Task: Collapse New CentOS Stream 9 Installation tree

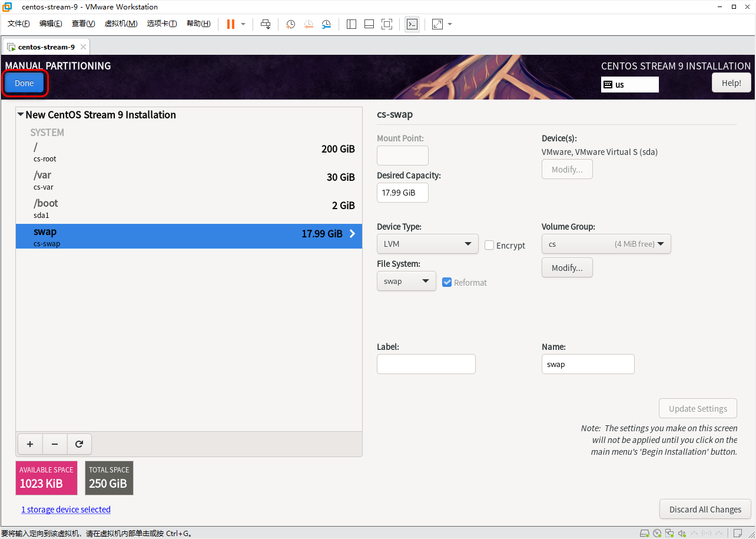Action: [21, 115]
